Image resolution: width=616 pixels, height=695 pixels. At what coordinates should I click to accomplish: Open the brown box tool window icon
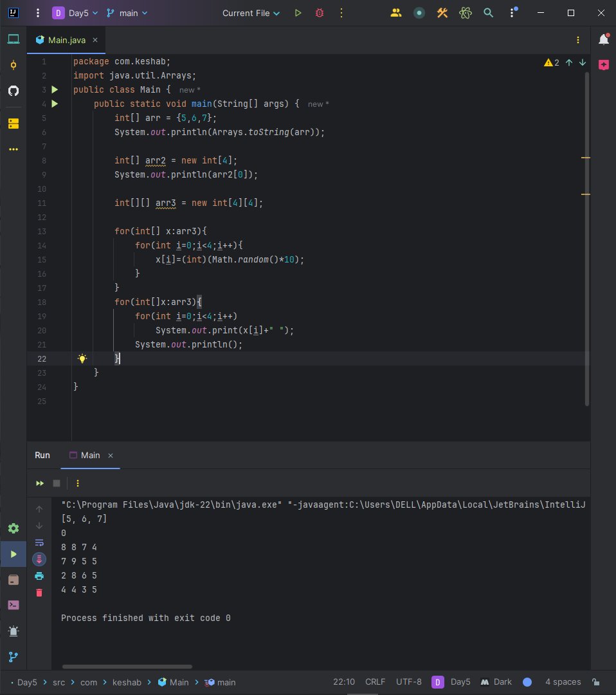(x=14, y=580)
